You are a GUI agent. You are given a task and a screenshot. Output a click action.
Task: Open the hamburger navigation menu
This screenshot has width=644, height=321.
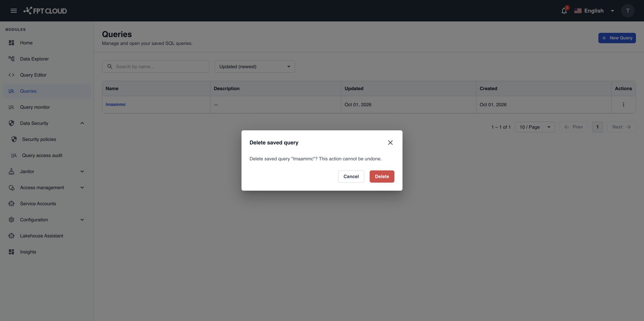pos(14,11)
